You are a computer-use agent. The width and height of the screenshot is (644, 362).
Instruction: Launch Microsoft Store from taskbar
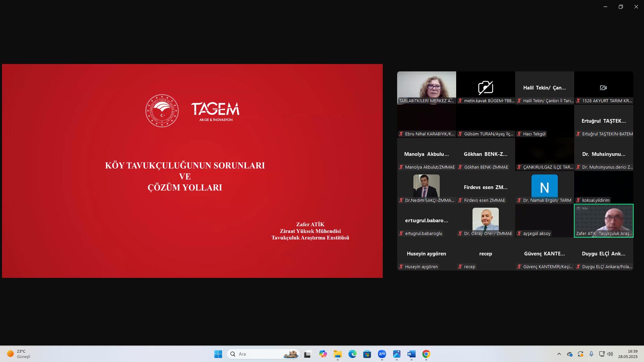[367, 354]
